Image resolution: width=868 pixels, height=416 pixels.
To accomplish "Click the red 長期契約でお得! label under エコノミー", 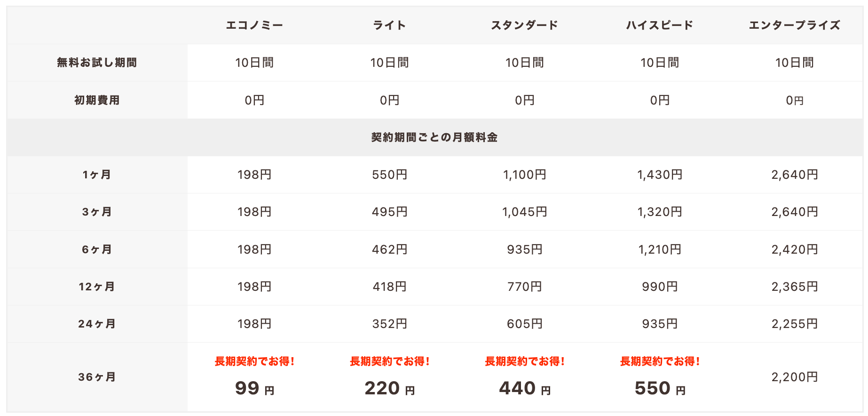I will (x=254, y=361).
